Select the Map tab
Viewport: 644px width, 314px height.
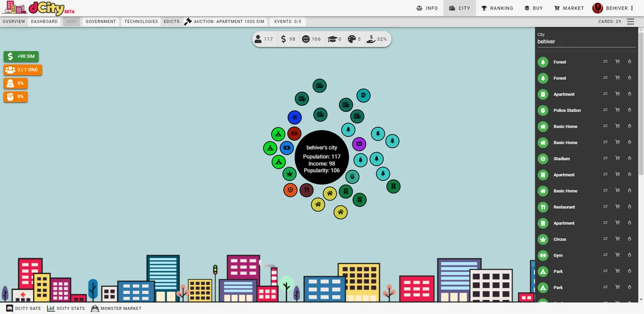[x=71, y=22]
